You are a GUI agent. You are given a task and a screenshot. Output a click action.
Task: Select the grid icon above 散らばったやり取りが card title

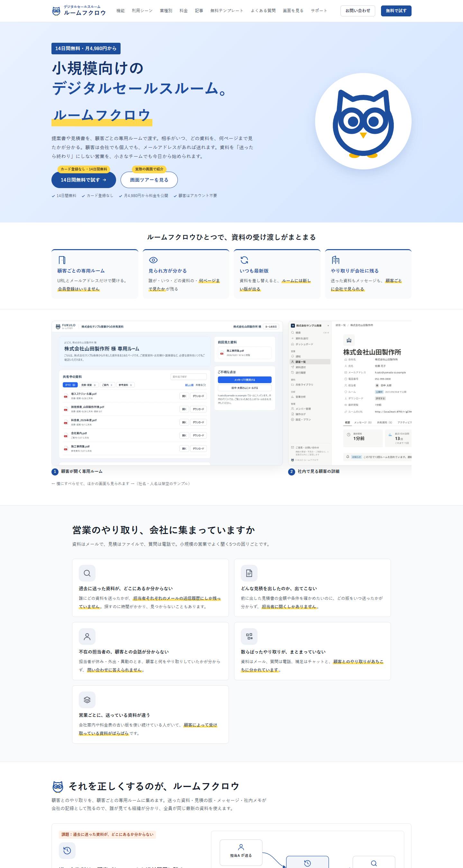[x=249, y=636]
